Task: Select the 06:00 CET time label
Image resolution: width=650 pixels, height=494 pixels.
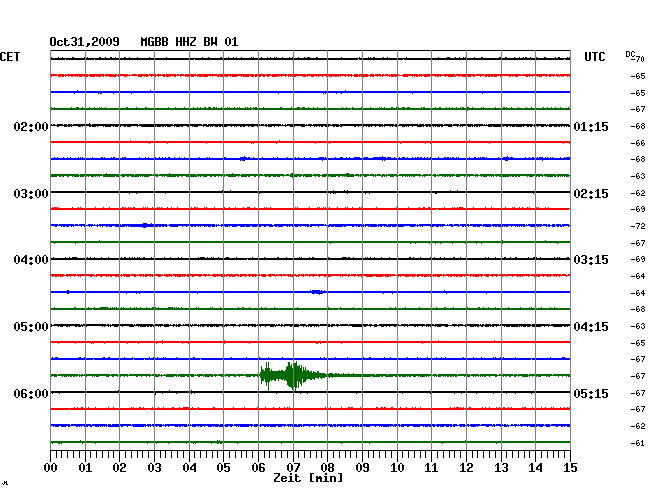Action: [31, 393]
